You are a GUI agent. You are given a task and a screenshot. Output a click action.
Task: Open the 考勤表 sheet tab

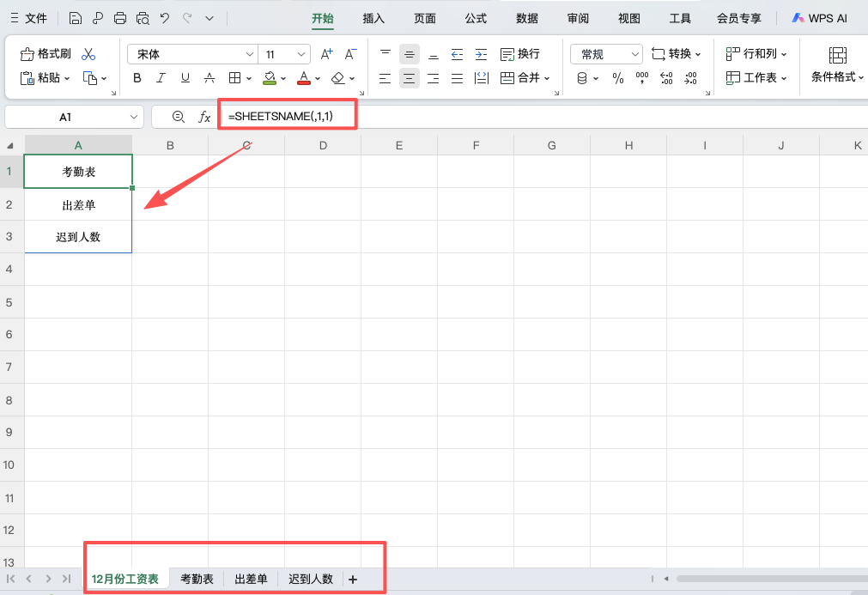tap(197, 579)
